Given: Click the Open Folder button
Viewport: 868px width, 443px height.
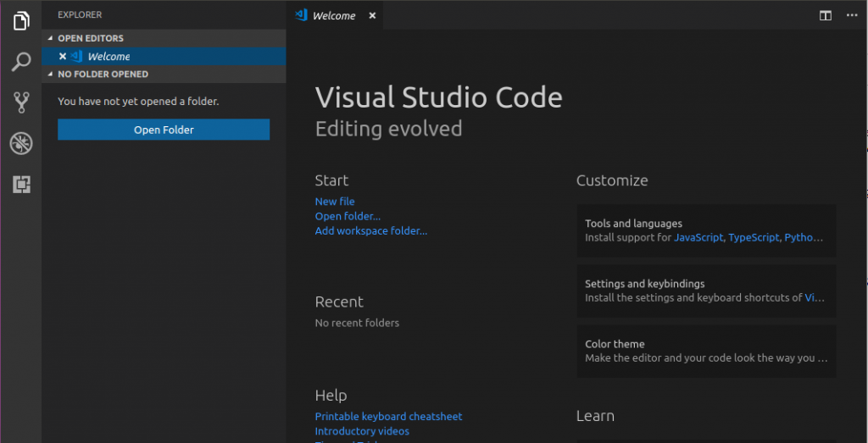Looking at the screenshot, I should click(x=164, y=130).
